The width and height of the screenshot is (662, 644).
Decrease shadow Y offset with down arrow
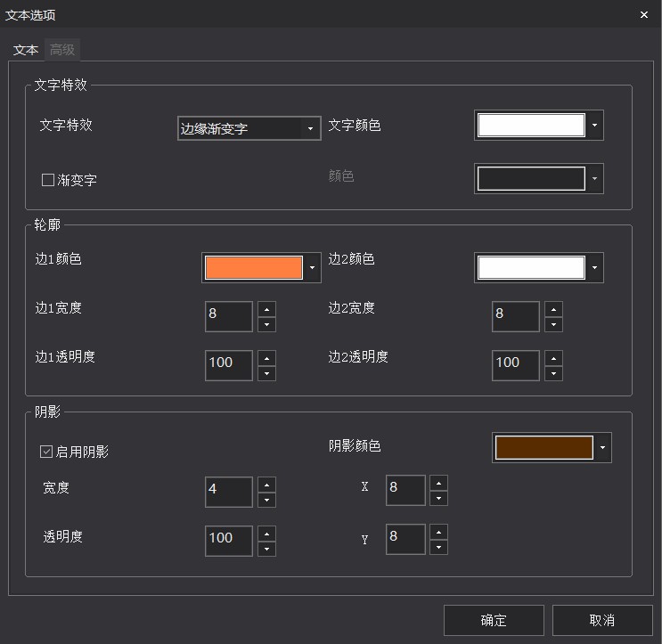click(438, 548)
